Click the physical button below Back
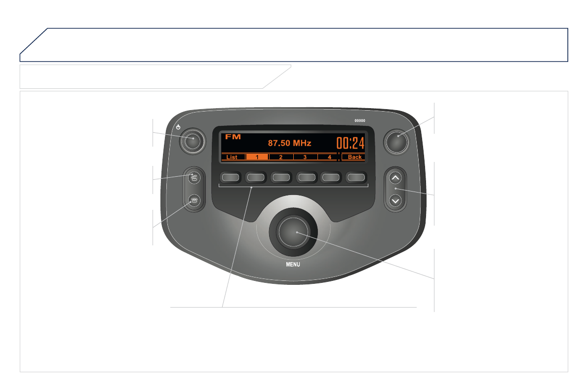 click(356, 177)
